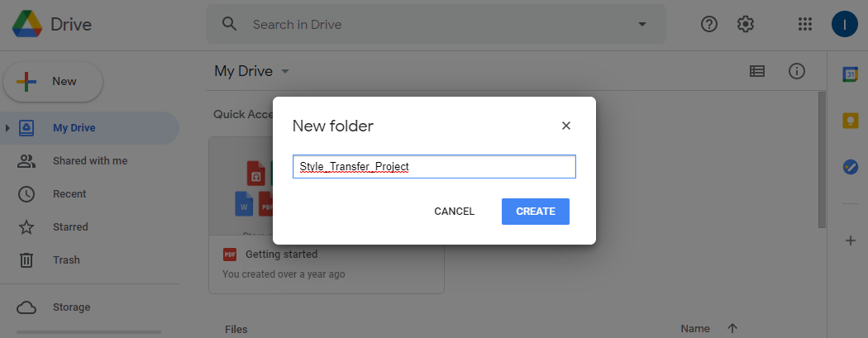Open Google Calendar side panel icon

click(x=851, y=74)
